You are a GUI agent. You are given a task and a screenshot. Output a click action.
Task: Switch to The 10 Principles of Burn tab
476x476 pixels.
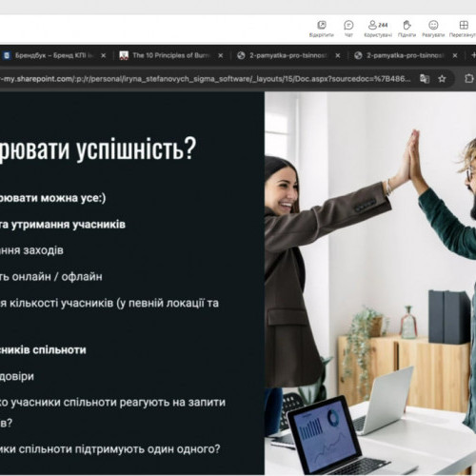tap(171, 55)
